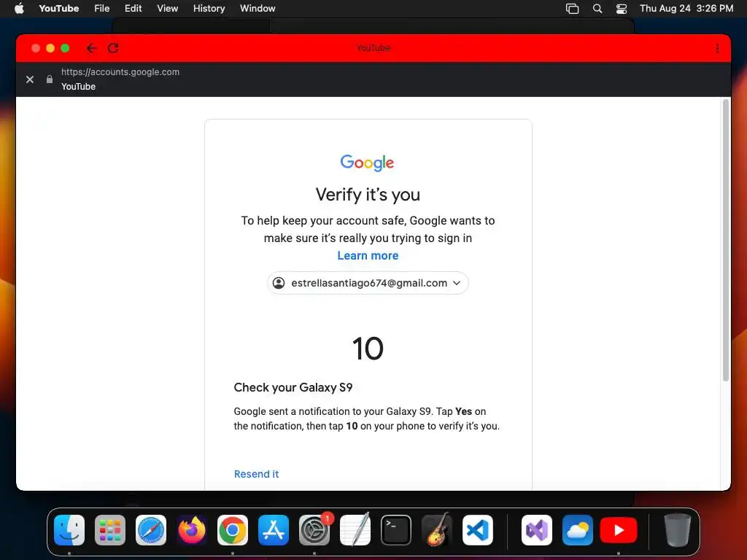Screen dimensions: 747x560
Task: Click the verification number 10
Action: [x=368, y=349]
